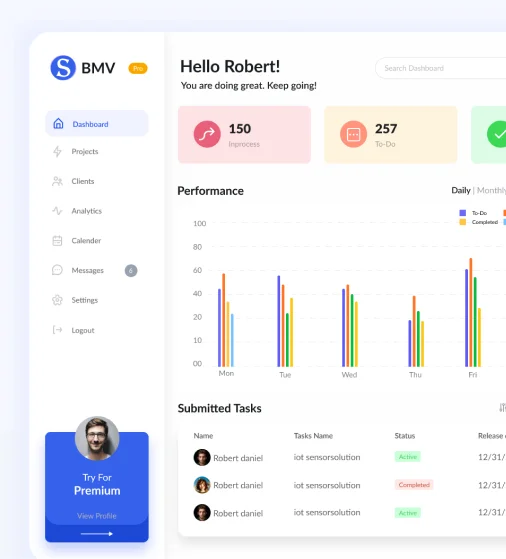Click the View Profile link
This screenshot has width=506, height=559.
(97, 516)
